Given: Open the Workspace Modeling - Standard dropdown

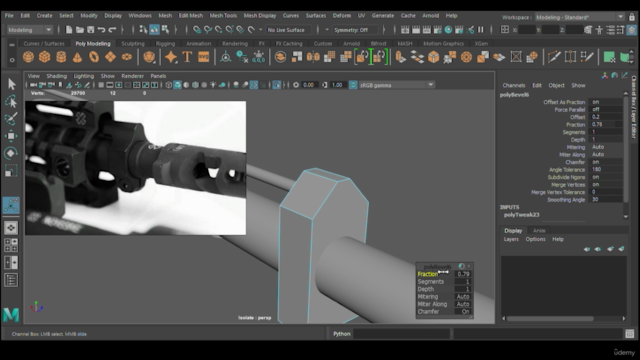Looking at the screenshot, I should point(580,17).
